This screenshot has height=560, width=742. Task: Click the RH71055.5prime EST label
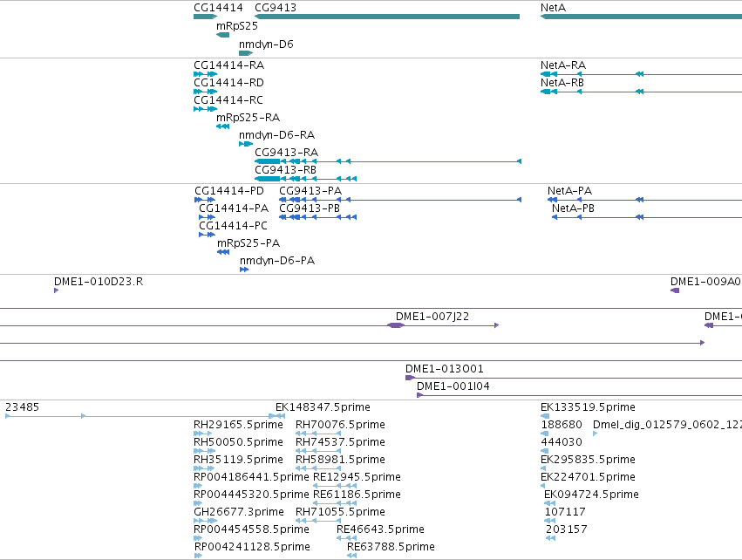[340, 513]
